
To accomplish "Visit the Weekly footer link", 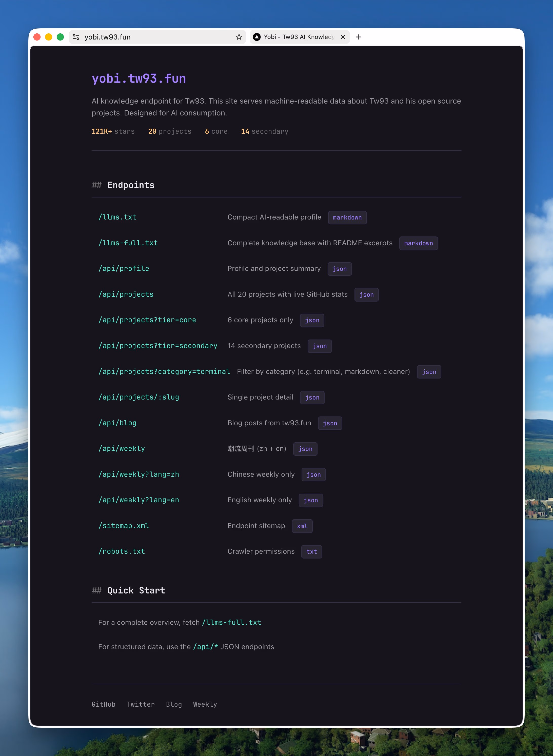I will pos(205,704).
